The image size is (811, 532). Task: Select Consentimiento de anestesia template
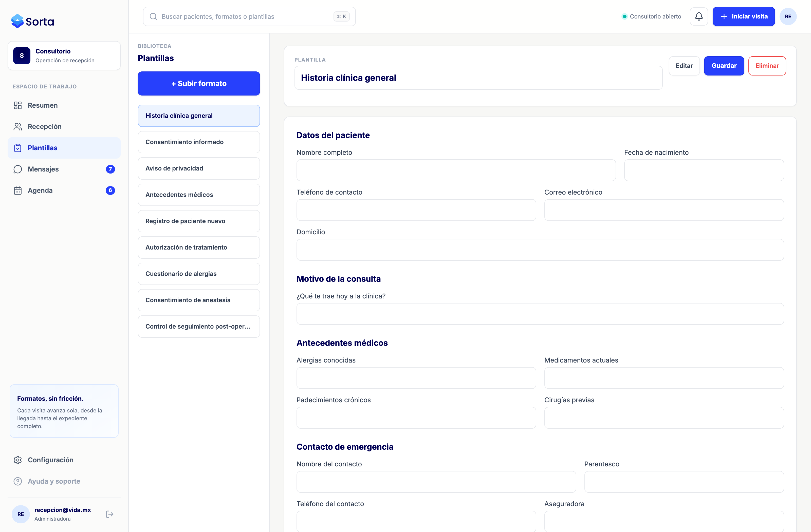click(199, 300)
